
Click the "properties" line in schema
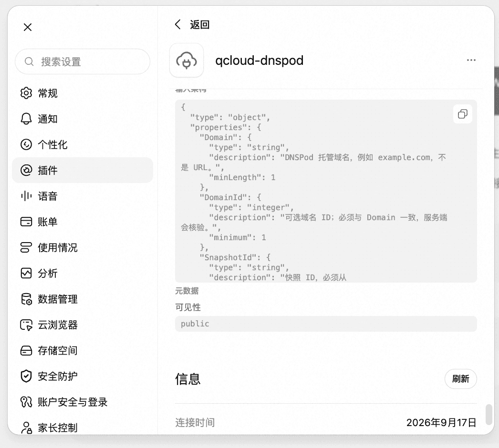(226, 128)
